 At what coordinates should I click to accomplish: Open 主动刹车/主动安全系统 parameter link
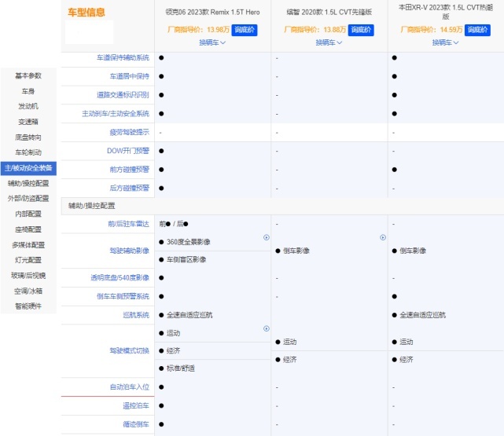[116, 114]
